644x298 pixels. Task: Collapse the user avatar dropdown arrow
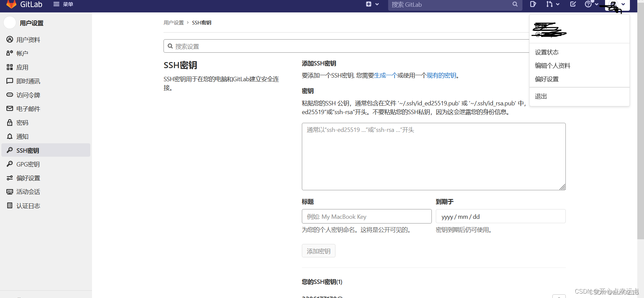[x=623, y=4]
